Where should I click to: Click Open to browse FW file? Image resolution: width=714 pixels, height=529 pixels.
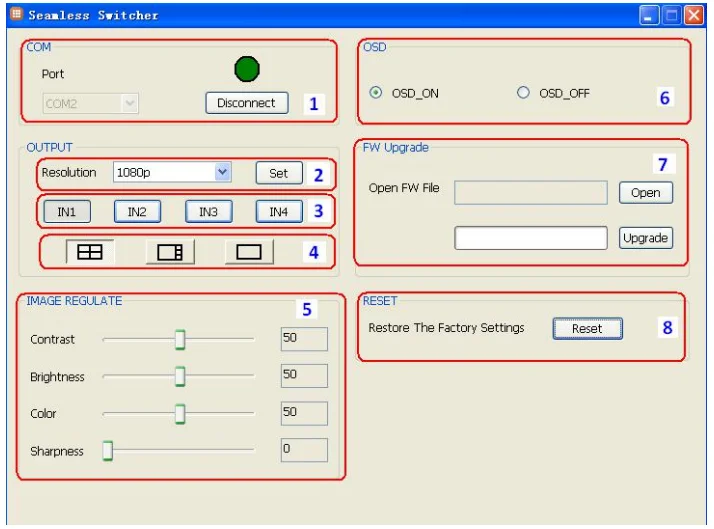tap(646, 193)
